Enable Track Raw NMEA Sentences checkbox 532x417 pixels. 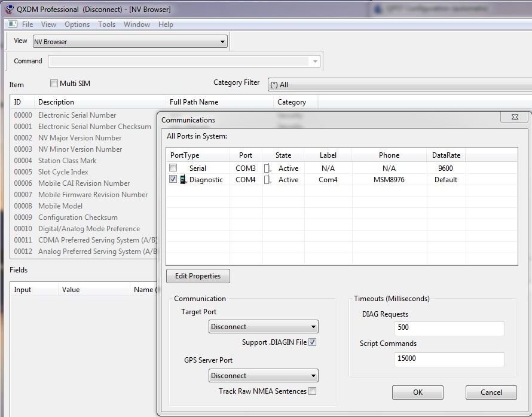pyautogui.click(x=313, y=391)
